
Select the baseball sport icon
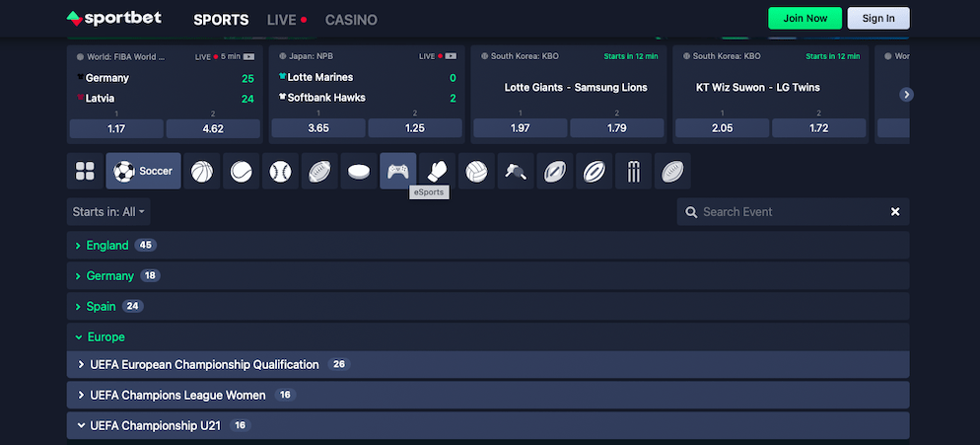280,171
